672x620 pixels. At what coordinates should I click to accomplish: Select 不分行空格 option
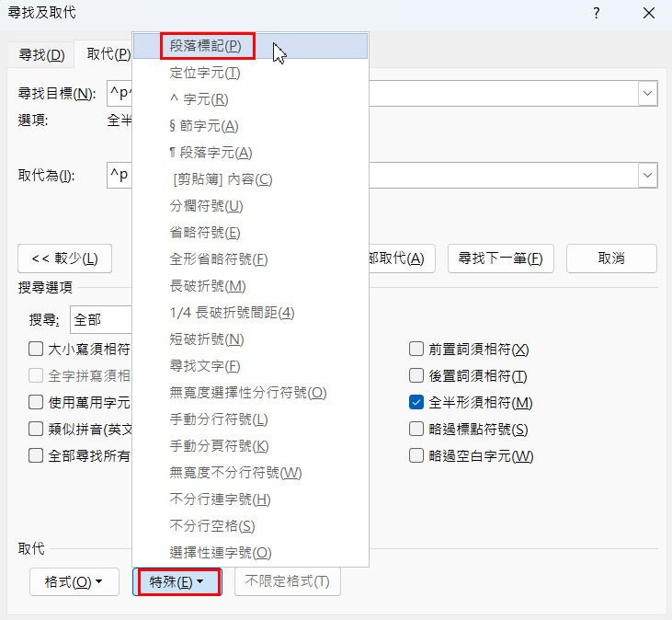[x=212, y=526]
